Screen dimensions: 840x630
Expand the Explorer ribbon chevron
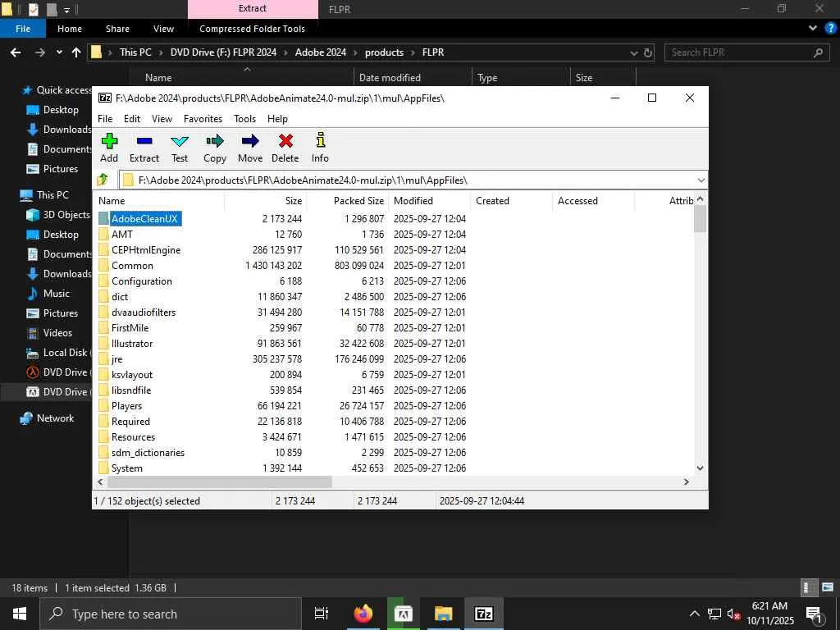tap(813, 29)
